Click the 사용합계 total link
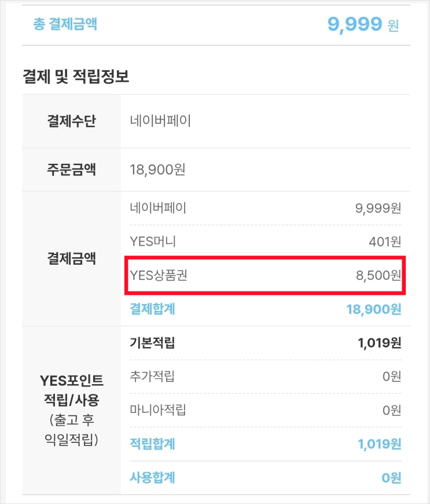430x504 pixels. 152,477
